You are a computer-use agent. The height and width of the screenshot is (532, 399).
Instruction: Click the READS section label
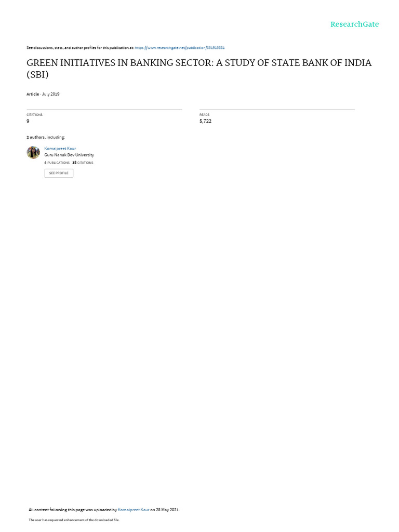point(204,115)
